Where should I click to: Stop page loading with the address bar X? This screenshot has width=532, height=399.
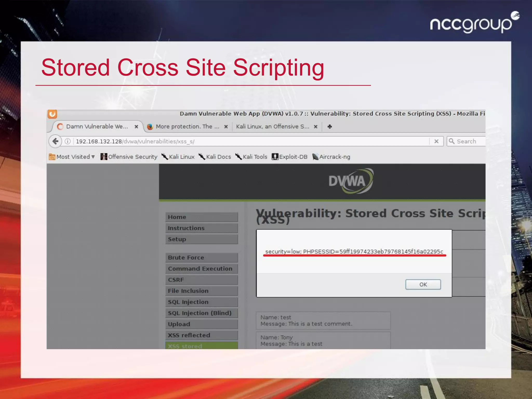(436, 141)
